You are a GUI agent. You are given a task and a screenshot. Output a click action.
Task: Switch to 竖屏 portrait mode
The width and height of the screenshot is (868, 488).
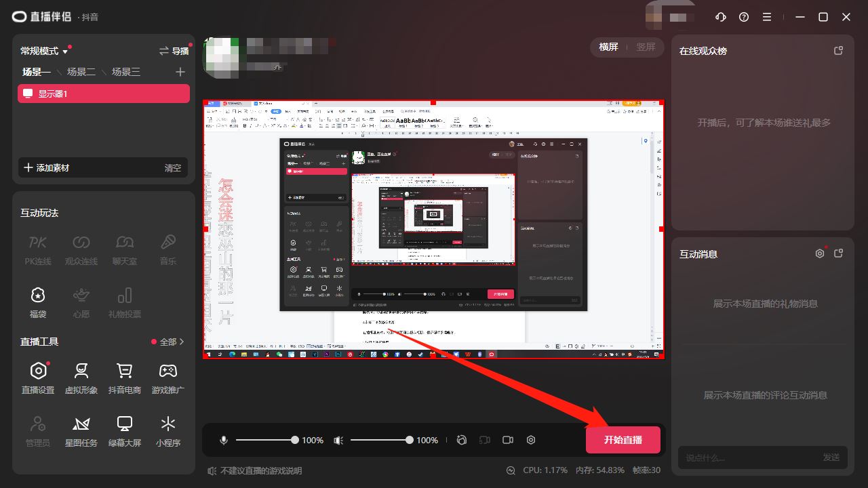point(646,47)
